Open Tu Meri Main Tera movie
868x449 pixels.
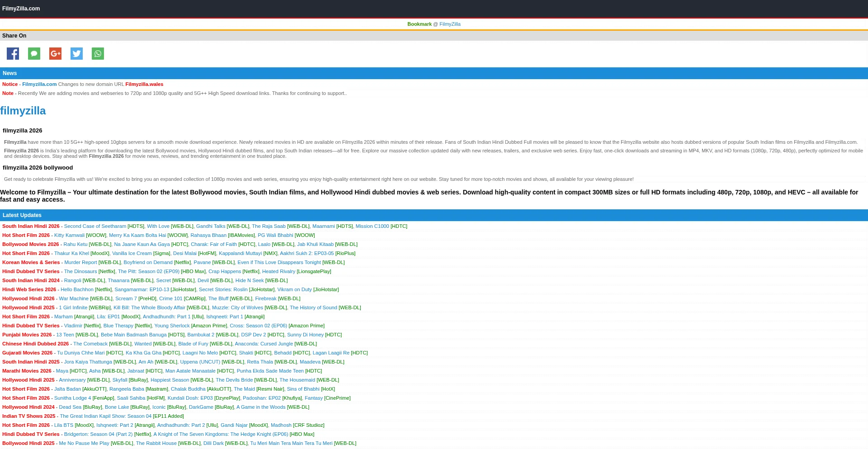point(291,443)
